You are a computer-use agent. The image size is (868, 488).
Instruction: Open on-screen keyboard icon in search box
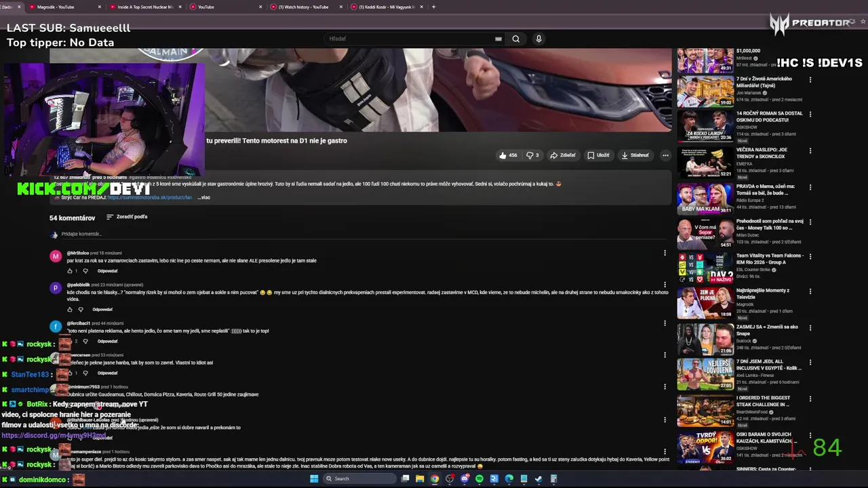tap(498, 39)
